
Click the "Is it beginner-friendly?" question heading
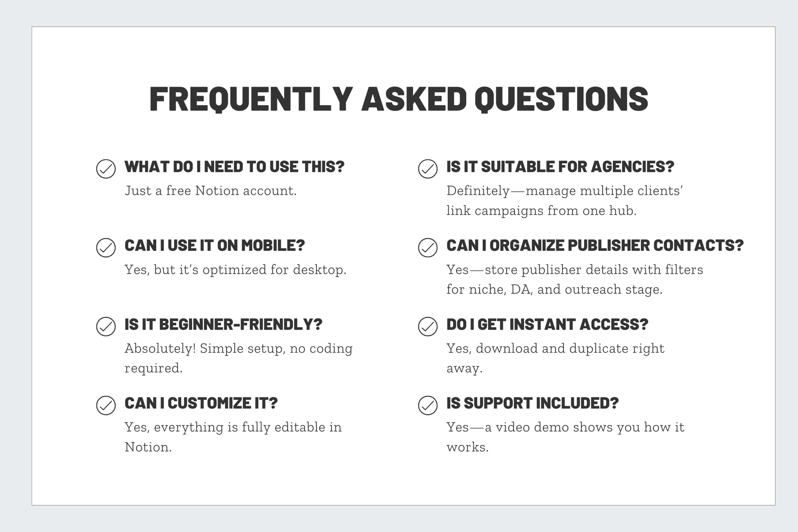[223, 324]
